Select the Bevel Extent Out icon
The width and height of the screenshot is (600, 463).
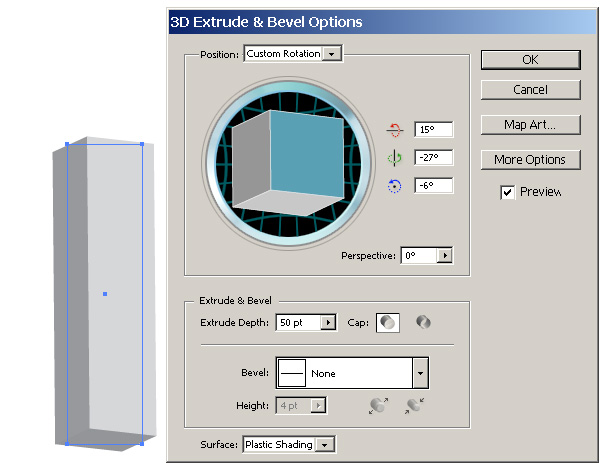[378, 406]
